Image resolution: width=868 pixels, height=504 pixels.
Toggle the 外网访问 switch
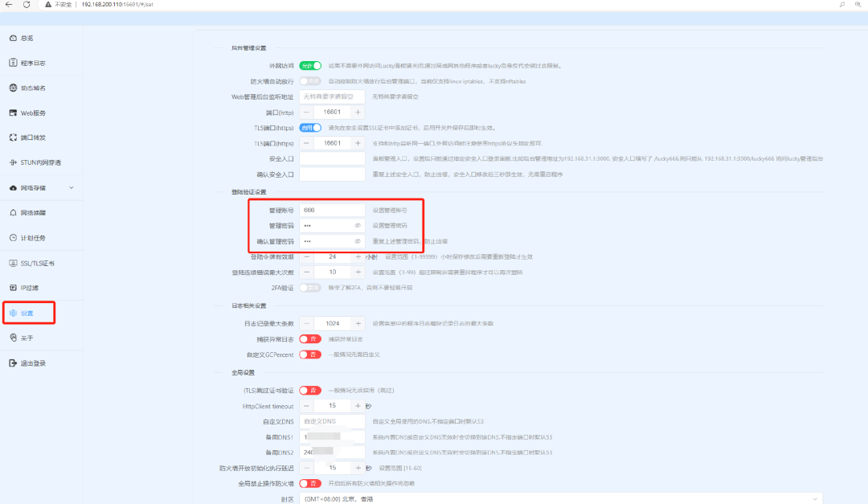(x=310, y=65)
